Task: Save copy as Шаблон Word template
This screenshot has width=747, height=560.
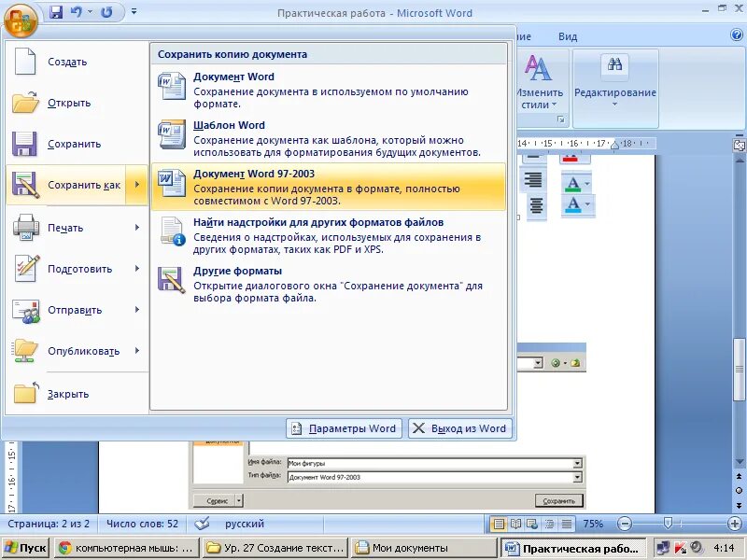Action: [x=329, y=138]
